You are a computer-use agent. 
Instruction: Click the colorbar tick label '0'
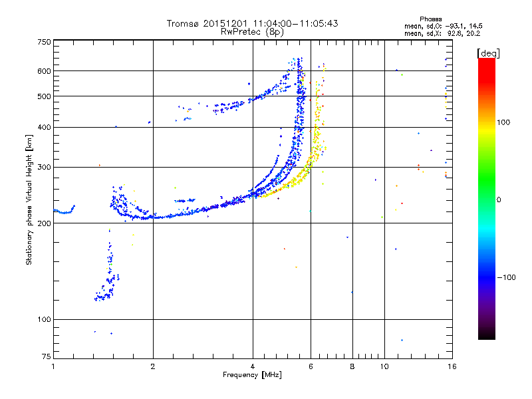[499, 200]
